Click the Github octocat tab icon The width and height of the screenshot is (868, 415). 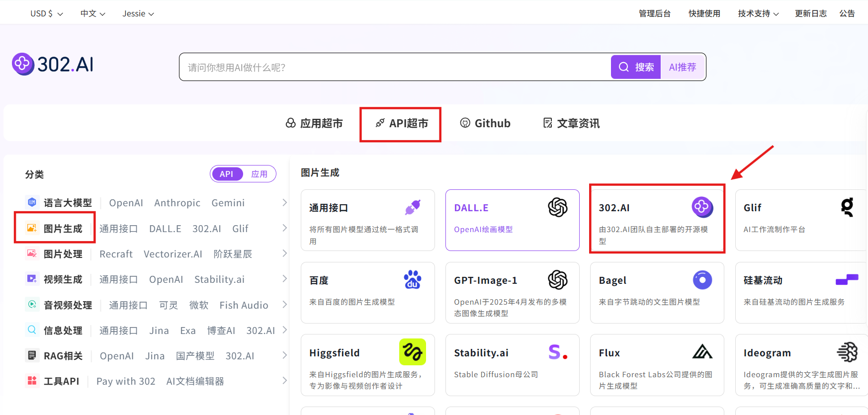click(x=465, y=123)
